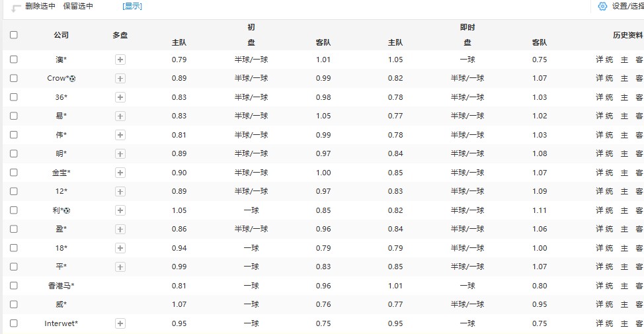Viewport: 644px width, 334px height.
Task: Open 详 details link for 澳* row
Action: click(x=600, y=60)
